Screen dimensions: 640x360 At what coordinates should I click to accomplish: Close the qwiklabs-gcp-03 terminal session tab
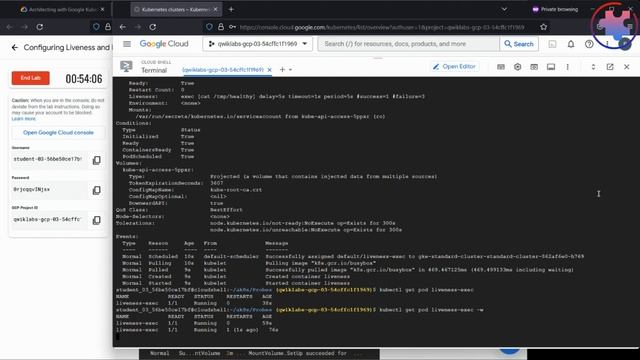click(x=269, y=70)
